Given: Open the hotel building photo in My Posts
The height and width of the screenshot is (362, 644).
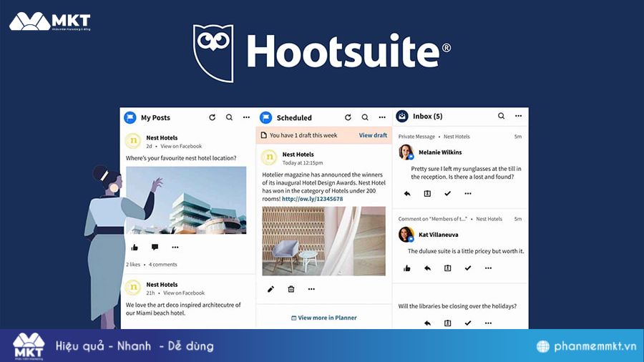Looking at the screenshot, I should pyautogui.click(x=186, y=200).
